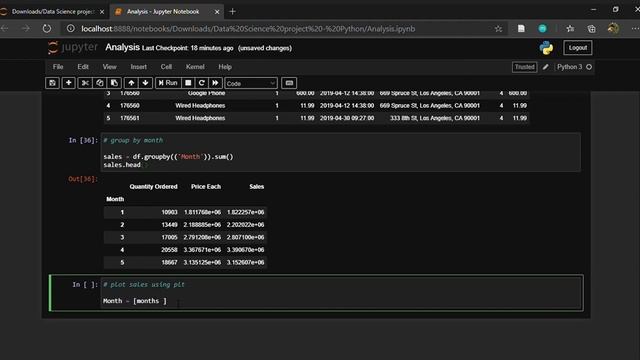Close the Analysis - Jupyter Notebook tab
Screen dimensions: 640x360
217,12
